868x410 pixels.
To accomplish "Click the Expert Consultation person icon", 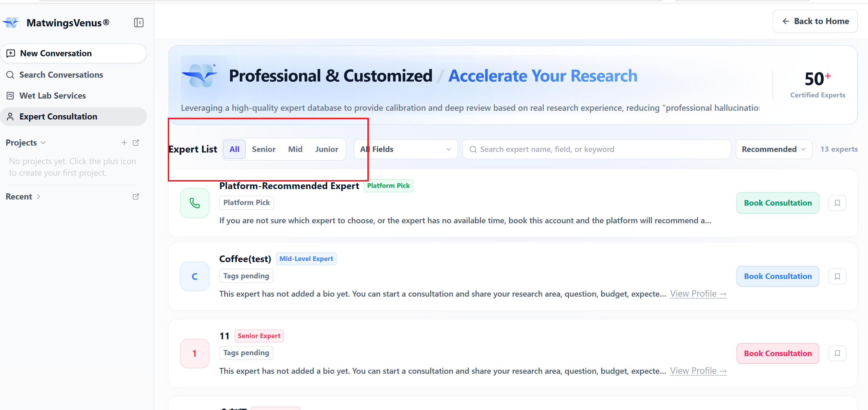I will 10,117.
